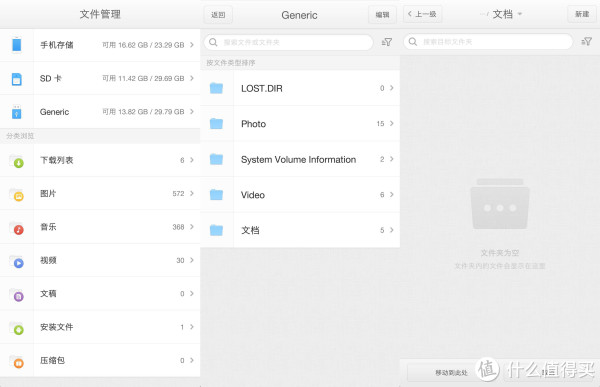Screen dimensions: 600x387
Task: Click the 可用 13.82 GB / 29.79 GB text
Action: (143, 112)
